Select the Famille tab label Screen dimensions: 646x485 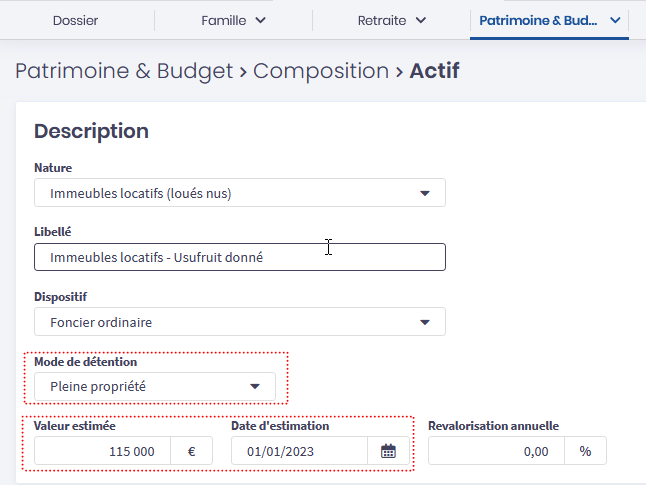[223, 20]
